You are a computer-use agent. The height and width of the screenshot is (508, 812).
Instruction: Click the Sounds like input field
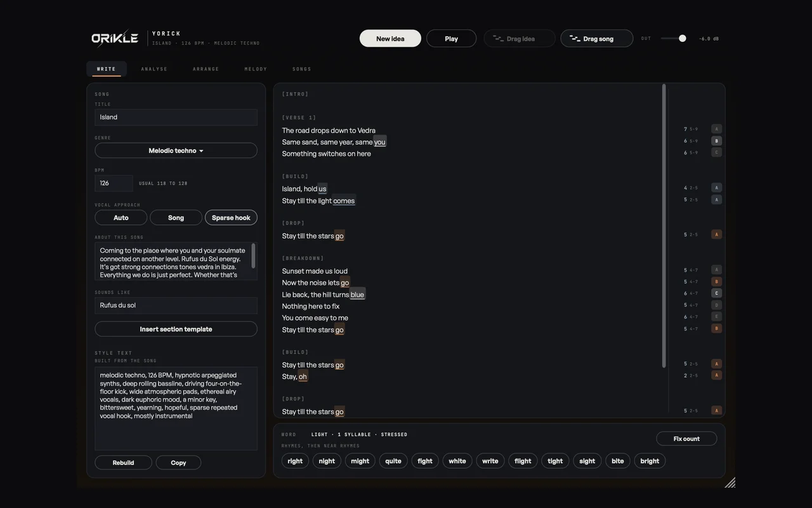click(x=176, y=305)
